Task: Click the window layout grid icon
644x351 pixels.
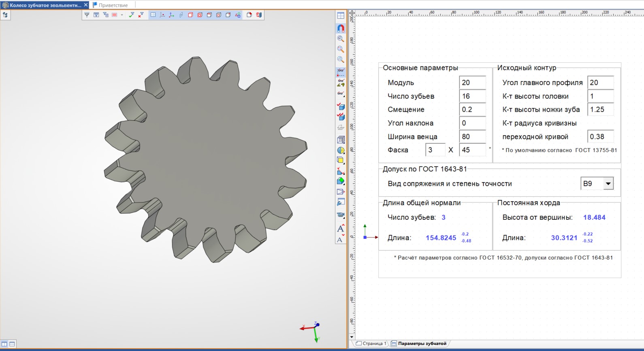Action: (x=341, y=16)
